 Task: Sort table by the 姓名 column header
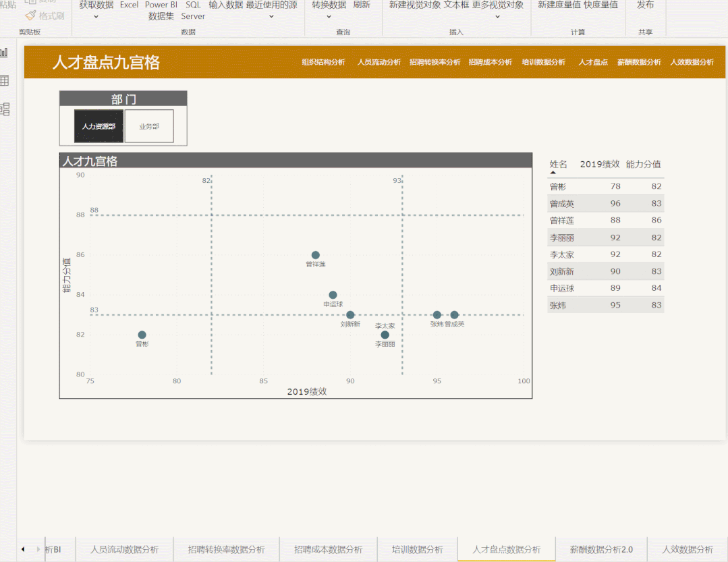click(x=558, y=165)
